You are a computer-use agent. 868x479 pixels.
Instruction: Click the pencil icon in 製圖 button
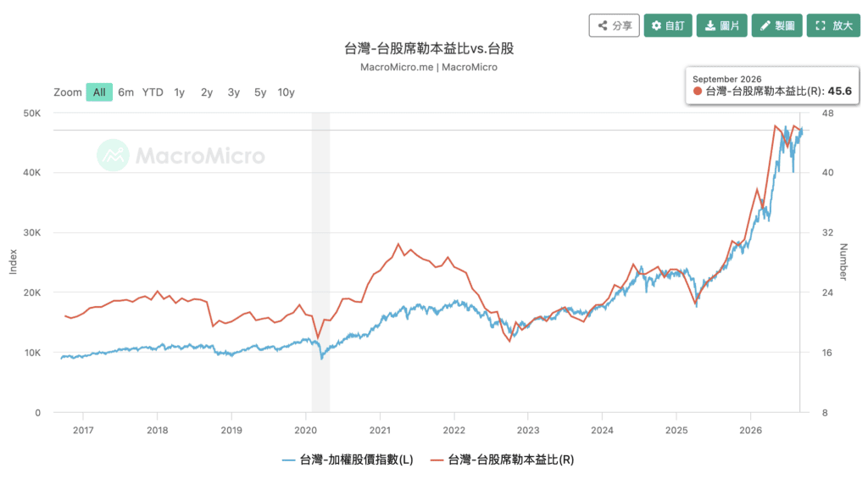pyautogui.click(x=765, y=25)
